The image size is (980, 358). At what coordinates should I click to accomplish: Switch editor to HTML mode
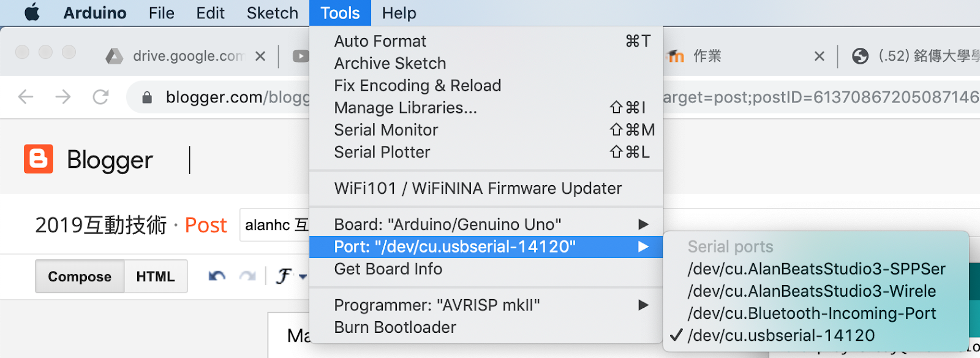[156, 276]
